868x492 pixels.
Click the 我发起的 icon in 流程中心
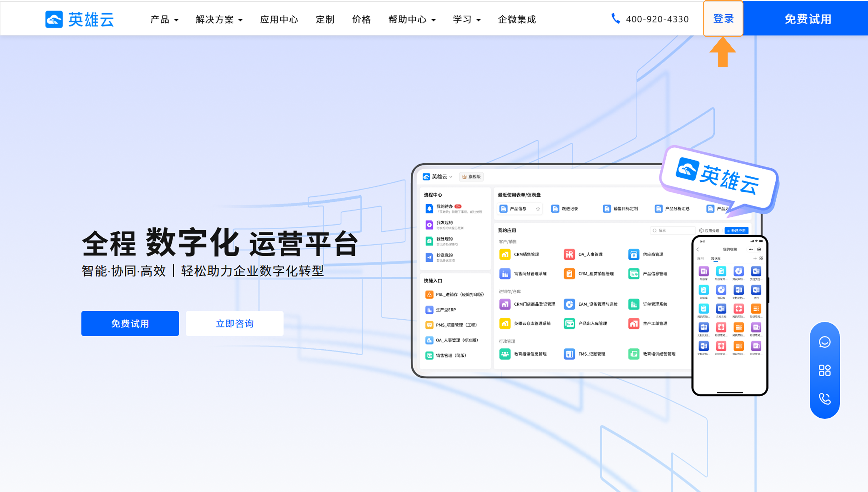[429, 225]
